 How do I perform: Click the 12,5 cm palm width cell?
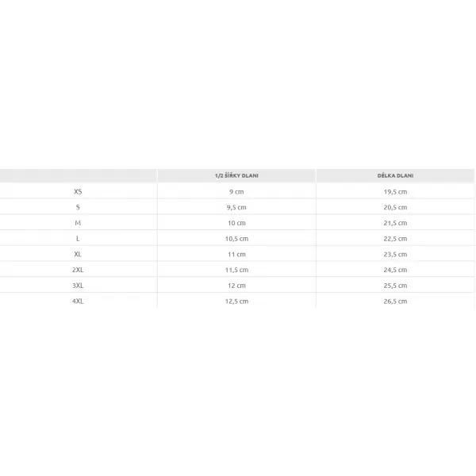[x=236, y=301]
